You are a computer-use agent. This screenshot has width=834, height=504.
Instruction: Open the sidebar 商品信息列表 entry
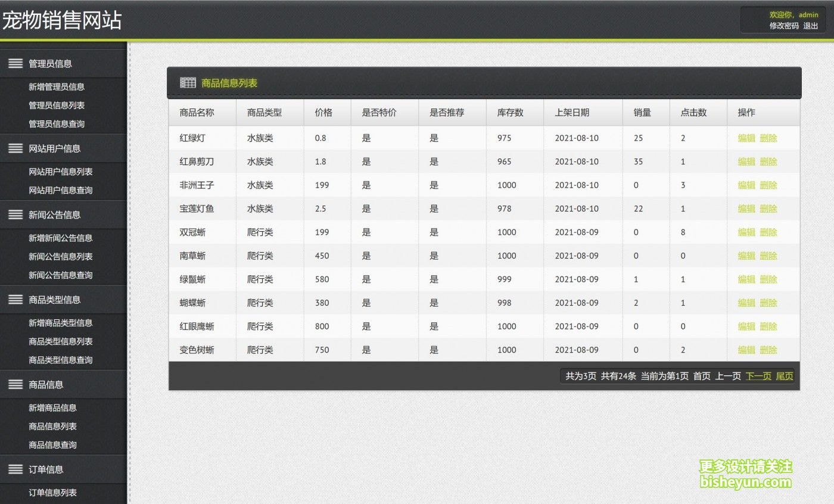(x=52, y=427)
